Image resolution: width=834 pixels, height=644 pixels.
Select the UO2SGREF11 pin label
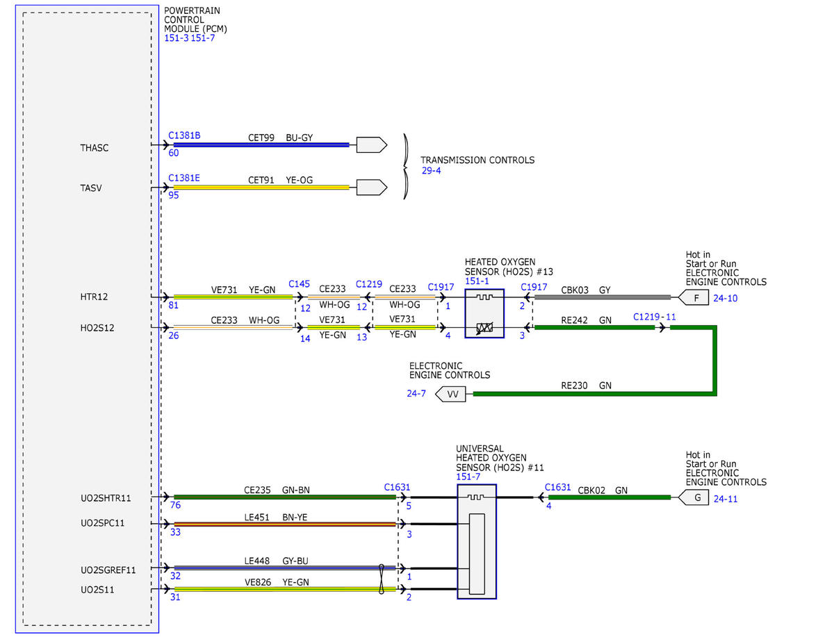coord(108,570)
